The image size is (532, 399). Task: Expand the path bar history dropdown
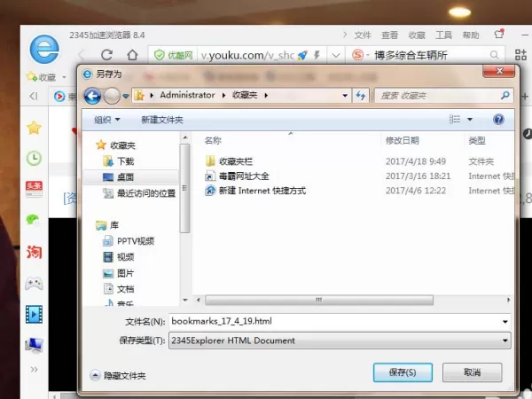click(x=345, y=96)
